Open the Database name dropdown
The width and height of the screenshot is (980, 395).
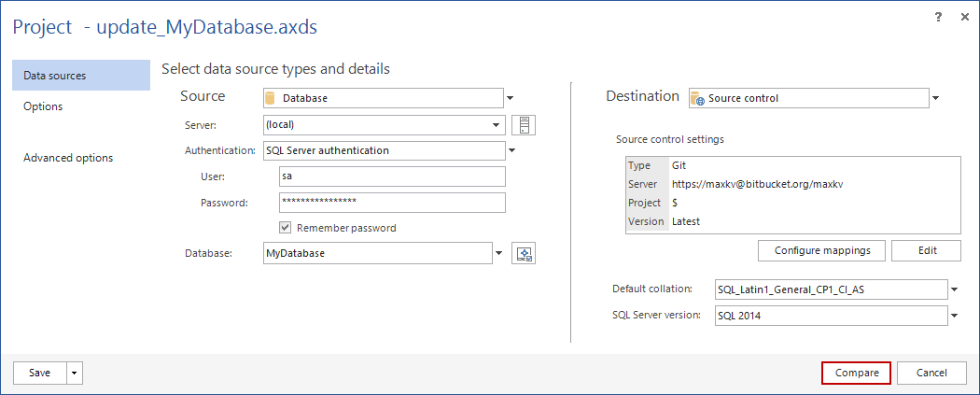pos(498,253)
